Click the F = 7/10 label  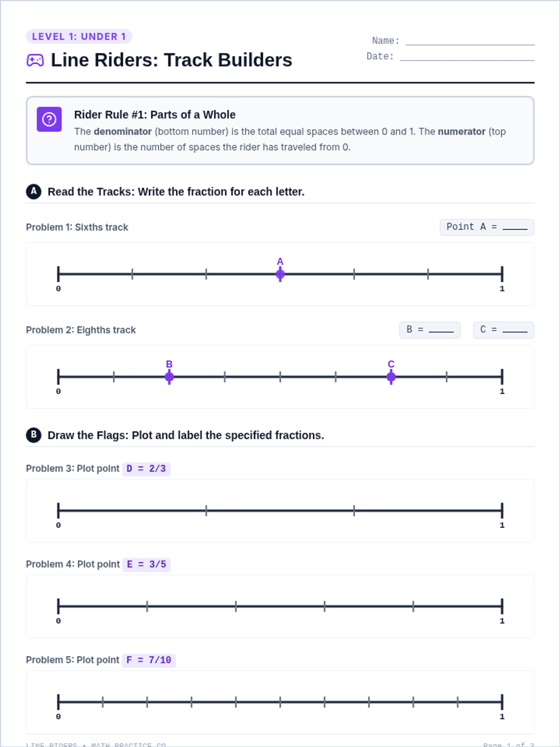pos(149,660)
